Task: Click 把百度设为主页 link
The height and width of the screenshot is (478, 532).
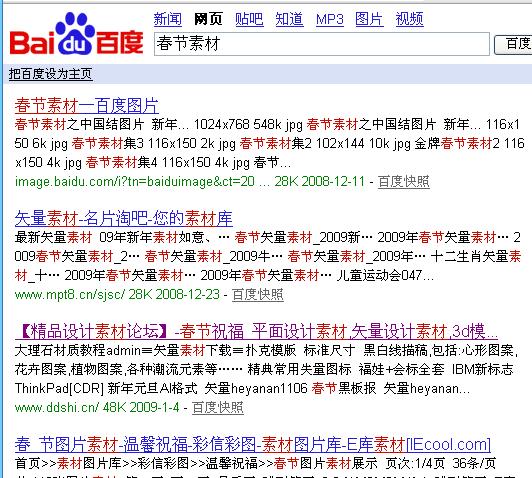Action: pos(51,74)
